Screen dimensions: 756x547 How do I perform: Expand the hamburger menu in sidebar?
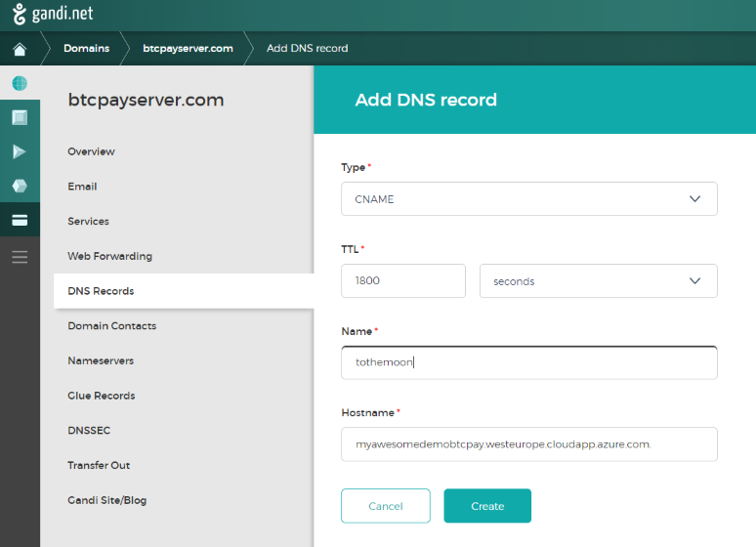pos(20,257)
